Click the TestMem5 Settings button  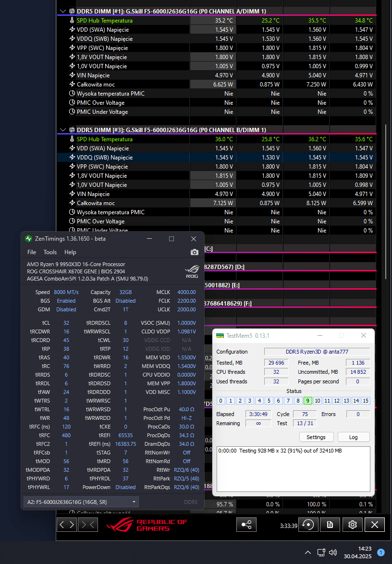coord(316,437)
